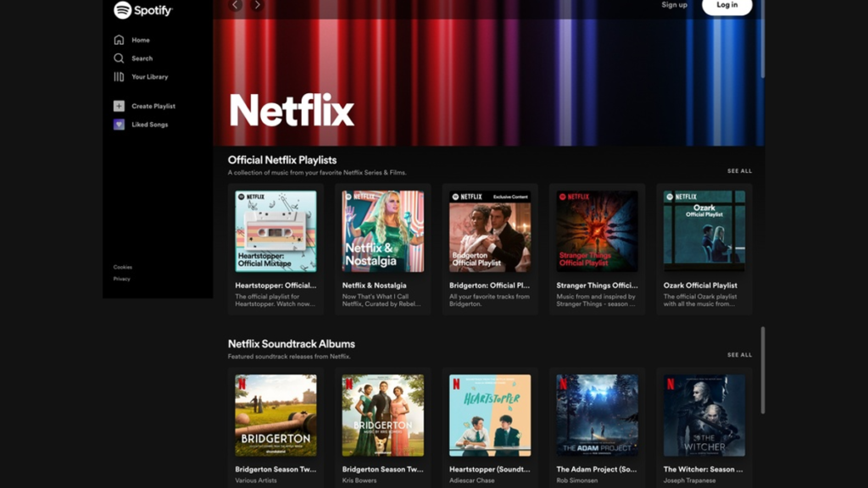Open Stranger Things Official Playlist cover
This screenshot has height=488, width=868.
click(x=598, y=231)
